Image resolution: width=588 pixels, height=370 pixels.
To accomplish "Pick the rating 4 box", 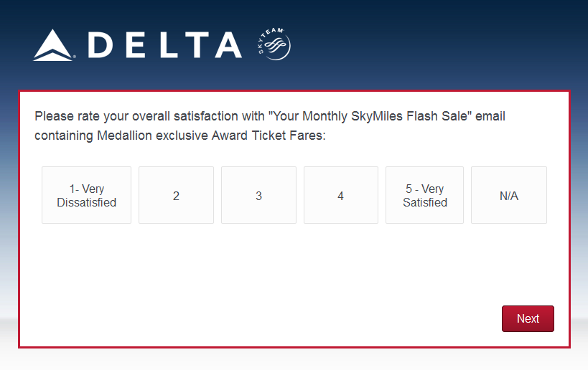I will coord(340,195).
